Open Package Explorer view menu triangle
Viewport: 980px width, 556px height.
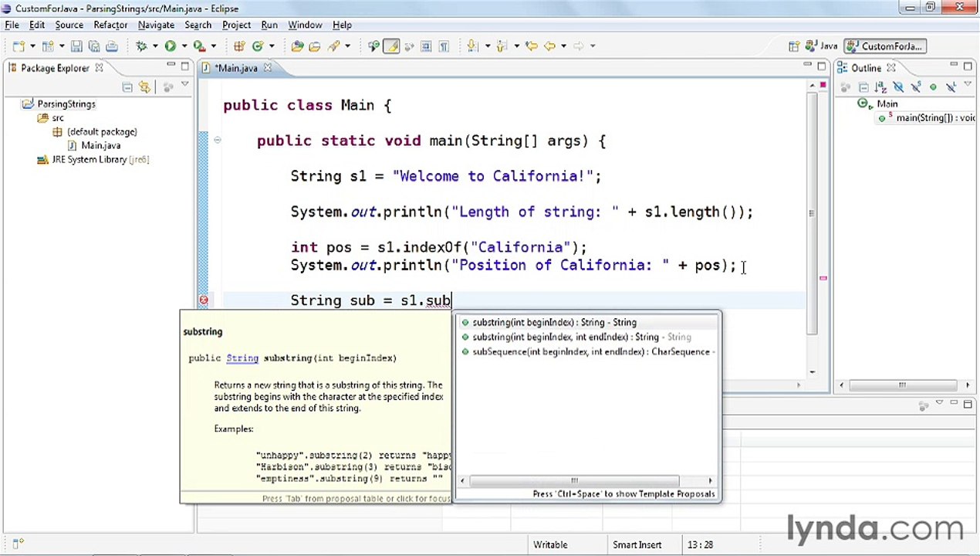point(185,83)
